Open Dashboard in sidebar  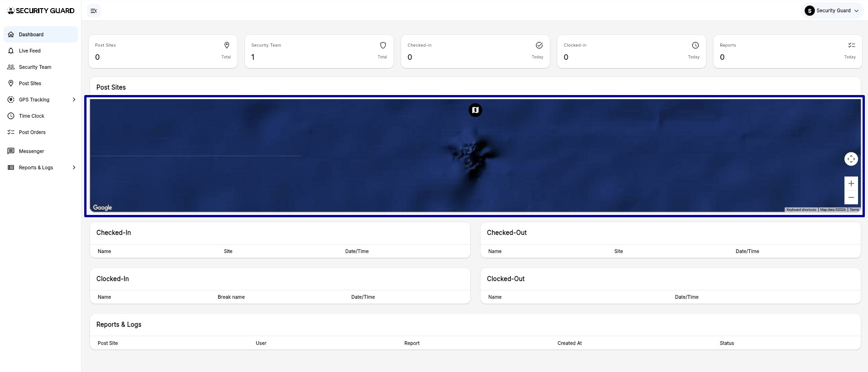pyautogui.click(x=41, y=34)
